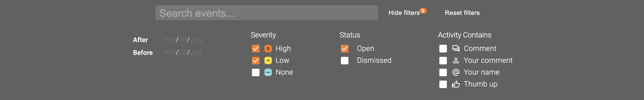Check the Thumb up activity checkbox

click(x=443, y=84)
